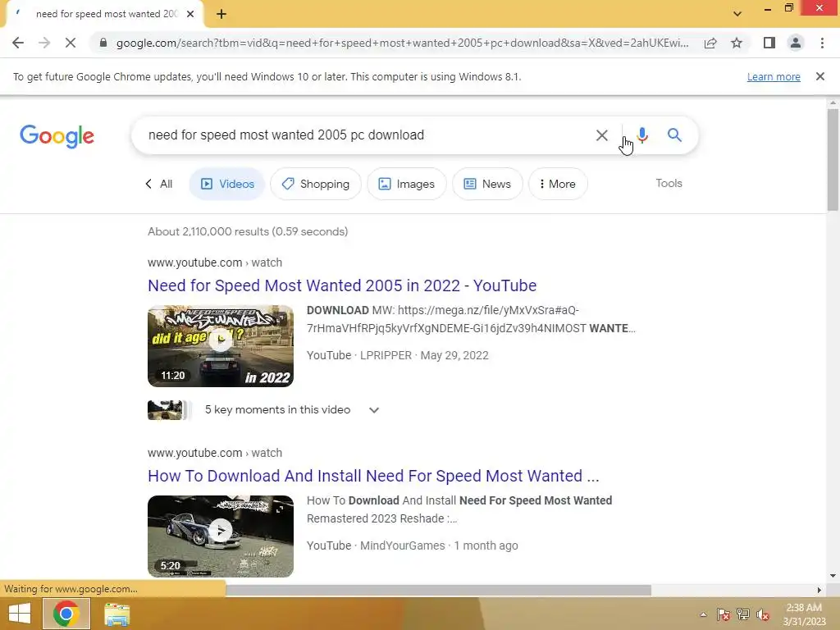Image resolution: width=840 pixels, height=630 pixels.
Task: Stop loading the page
Action: [x=71, y=43]
